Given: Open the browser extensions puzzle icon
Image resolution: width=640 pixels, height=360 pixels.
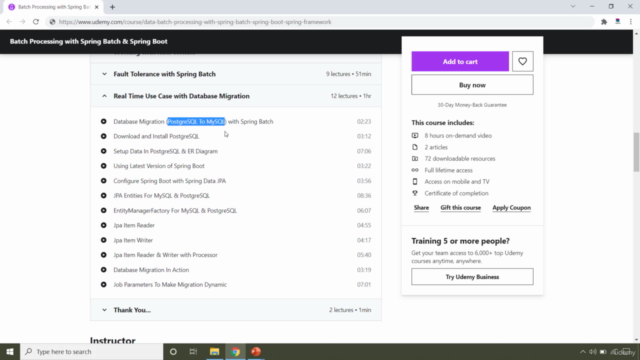Looking at the screenshot, I should coord(604,22).
